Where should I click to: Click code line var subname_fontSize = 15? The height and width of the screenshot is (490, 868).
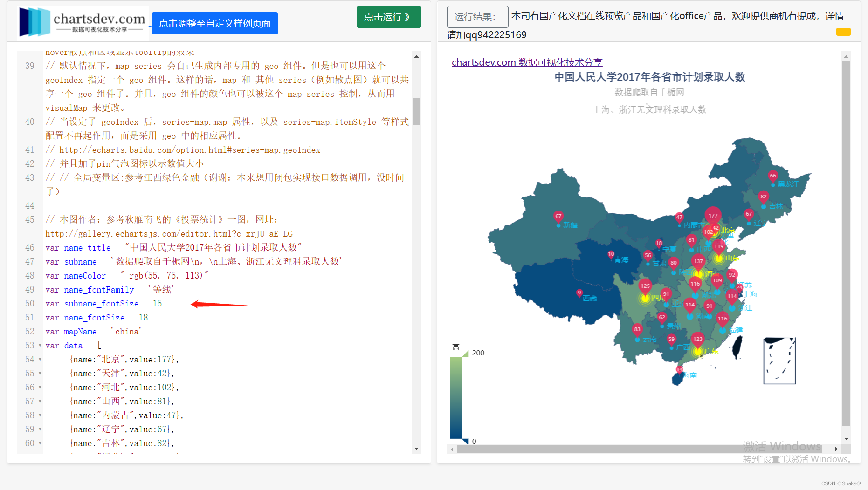103,304
